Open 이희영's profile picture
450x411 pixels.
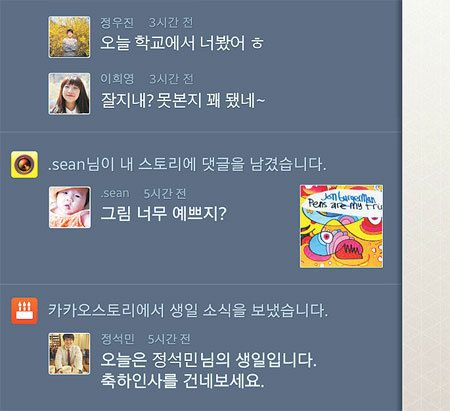(69, 94)
